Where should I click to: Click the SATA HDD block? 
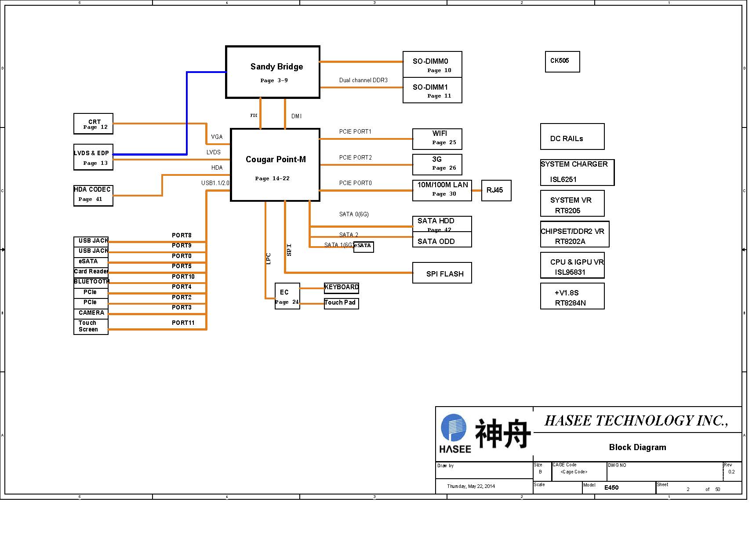coord(442,224)
